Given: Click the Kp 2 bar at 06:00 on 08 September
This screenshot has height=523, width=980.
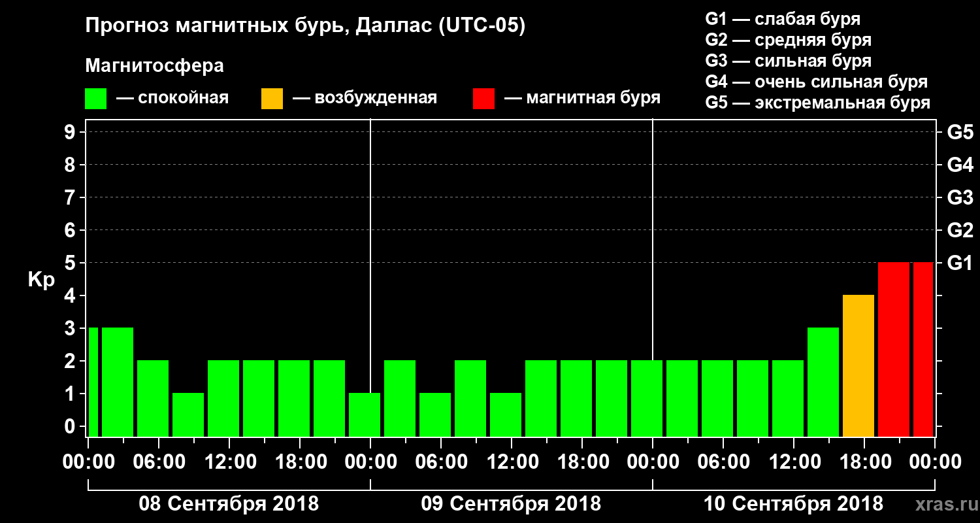Looking at the screenshot, I should pos(153,398).
